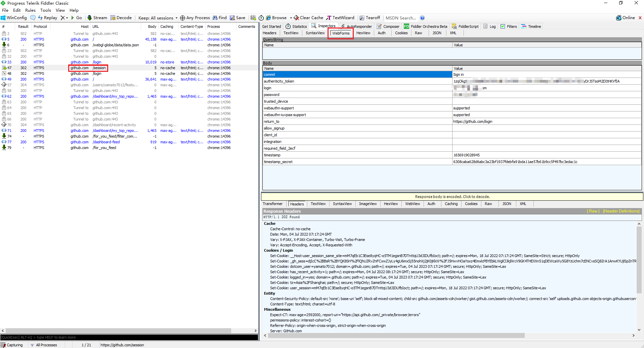Select response WebView tab
Screen dimensions: 644x348
coord(413,204)
